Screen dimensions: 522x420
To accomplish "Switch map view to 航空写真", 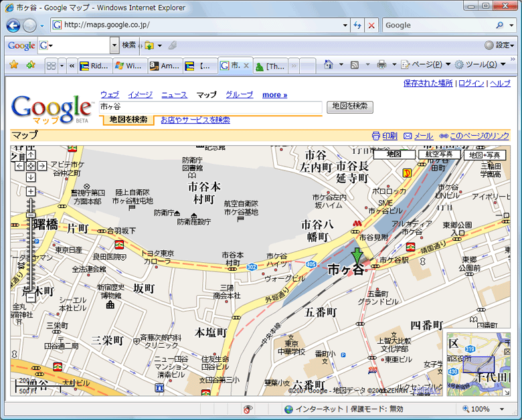I will point(440,154).
